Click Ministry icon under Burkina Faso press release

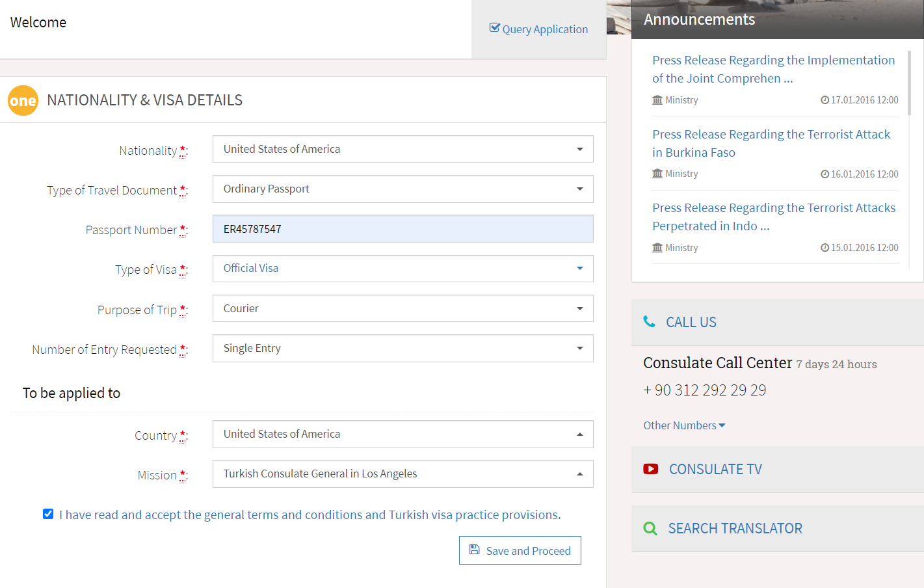657,174
